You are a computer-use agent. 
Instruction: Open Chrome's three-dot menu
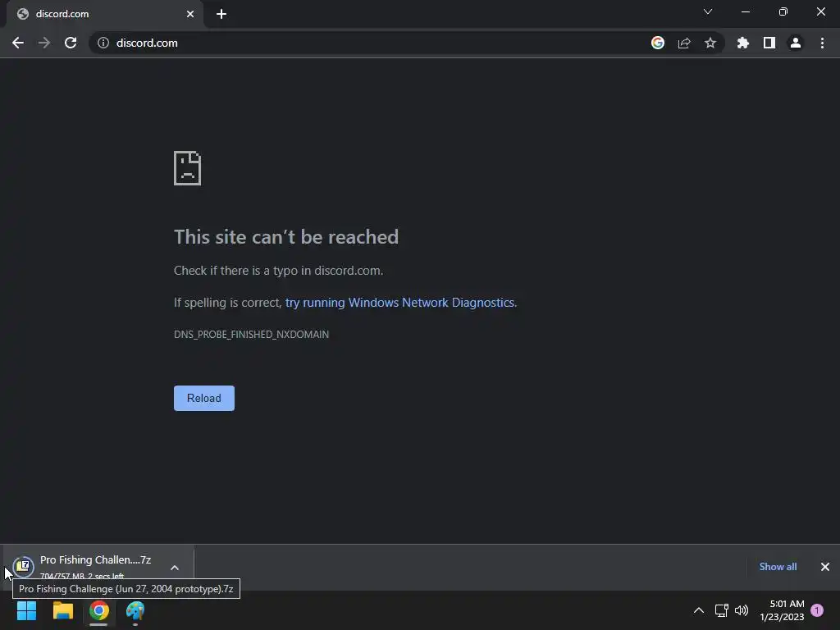(x=822, y=43)
